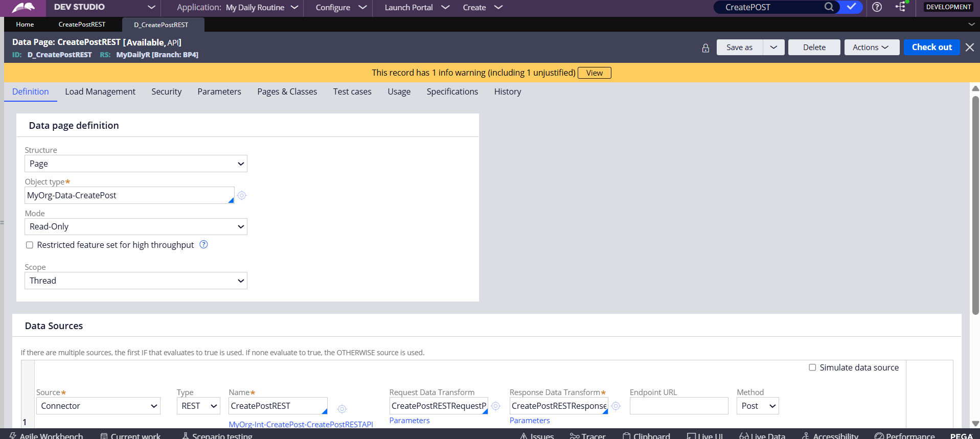Click the lock icon near Save as
Viewport: 980px width, 439px height.
(x=705, y=48)
